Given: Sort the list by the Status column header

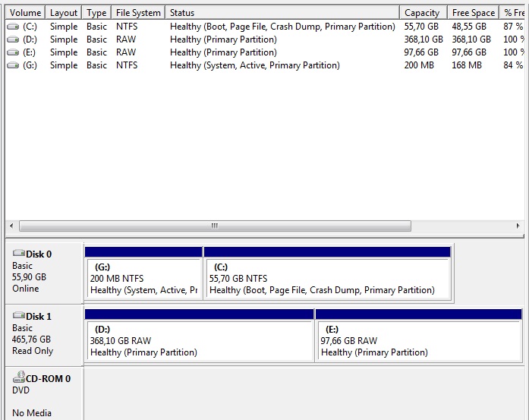Looking at the screenshot, I should coord(283,13).
